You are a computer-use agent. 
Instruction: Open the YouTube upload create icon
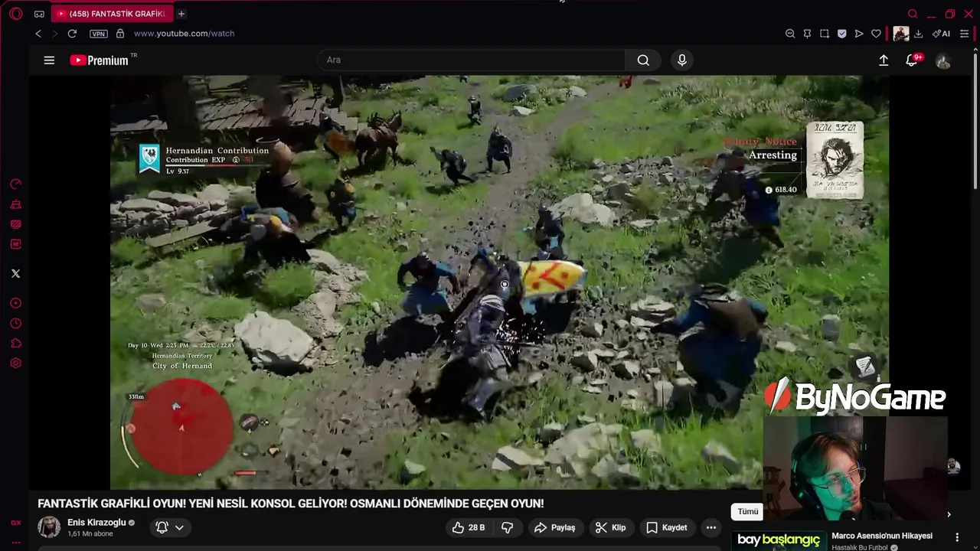pos(884,60)
